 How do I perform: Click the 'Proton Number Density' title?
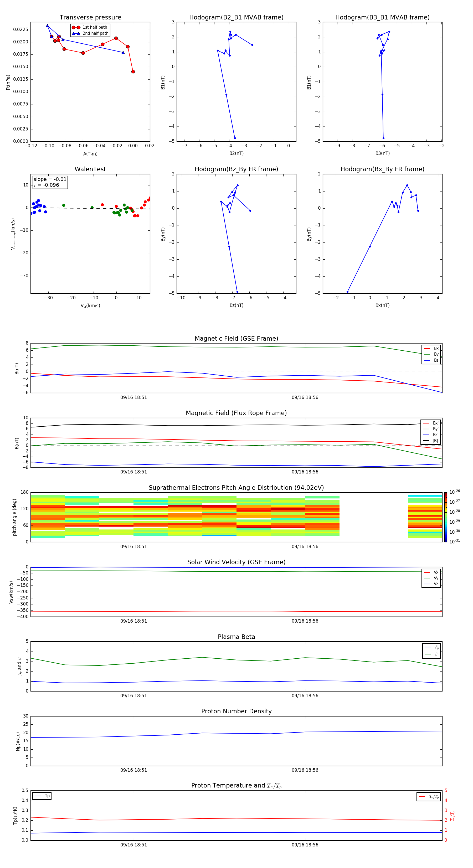tap(236, 711)
